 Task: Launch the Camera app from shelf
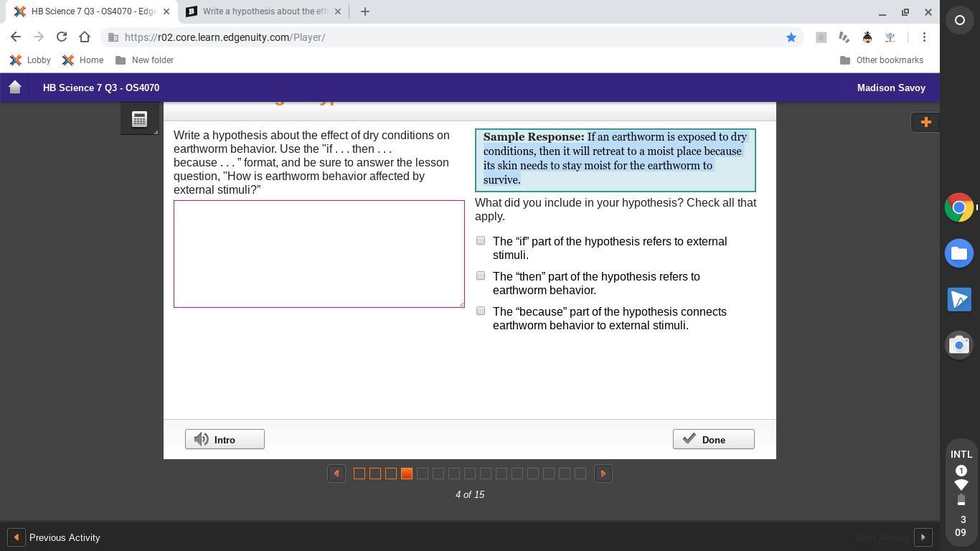(959, 345)
